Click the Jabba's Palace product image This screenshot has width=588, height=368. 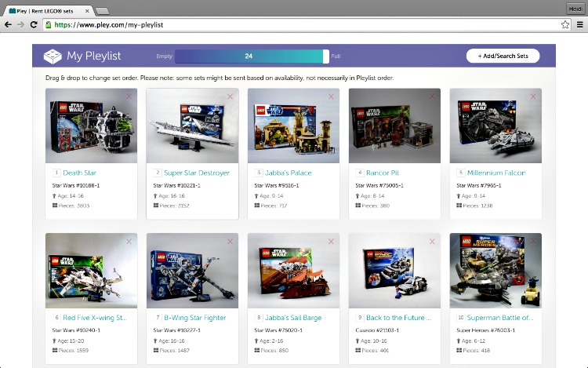(293, 126)
